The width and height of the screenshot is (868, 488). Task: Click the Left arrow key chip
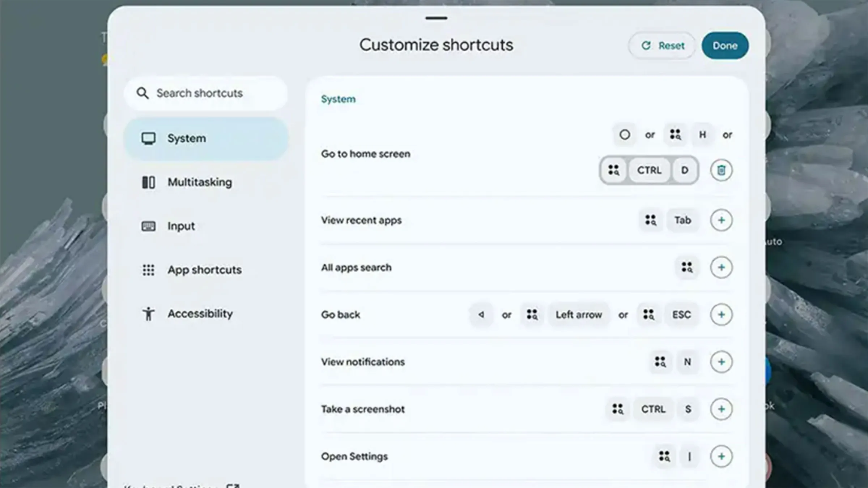pos(579,315)
